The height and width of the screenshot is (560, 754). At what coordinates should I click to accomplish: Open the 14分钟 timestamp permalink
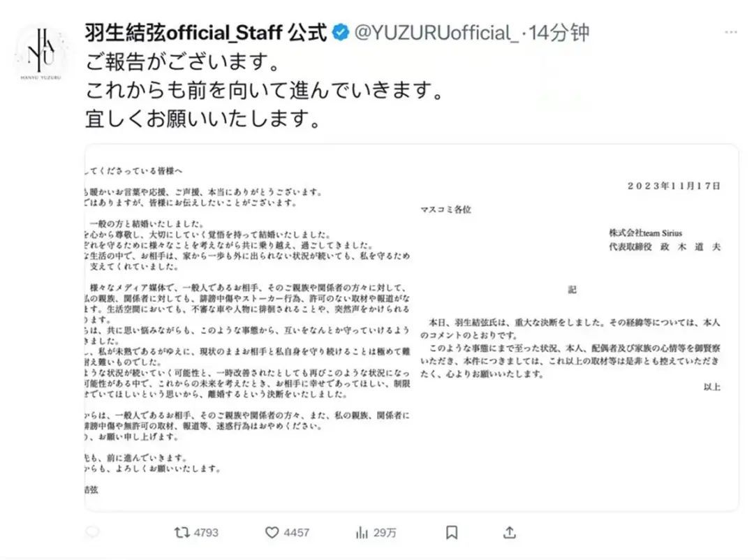pos(559,33)
